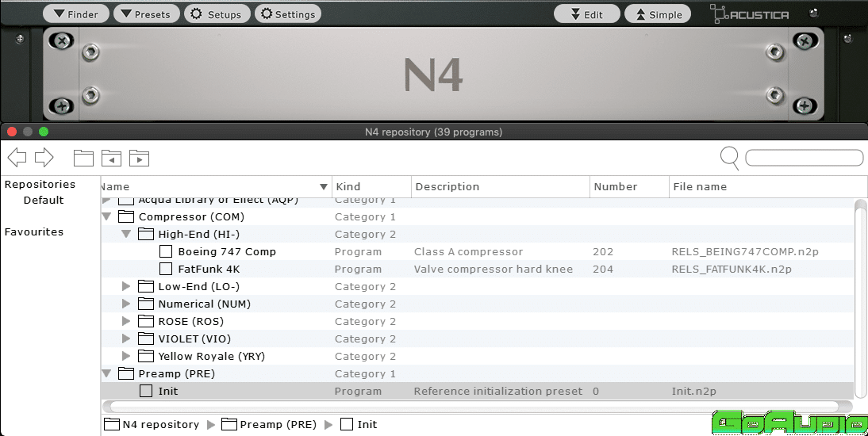The width and height of the screenshot is (868, 436).
Task: Click the ROSE (ROS) folder icon
Action: [145, 321]
